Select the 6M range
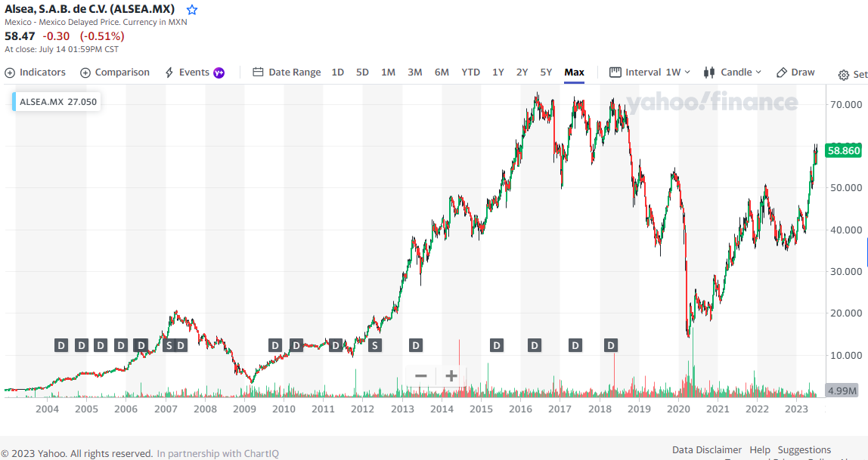 tap(442, 73)
